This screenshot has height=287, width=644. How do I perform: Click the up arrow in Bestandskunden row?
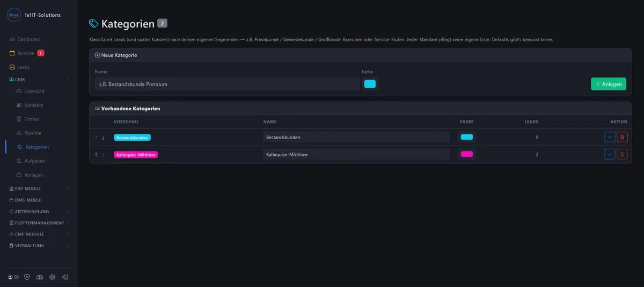pyautogui.click(x=96, y=138)
